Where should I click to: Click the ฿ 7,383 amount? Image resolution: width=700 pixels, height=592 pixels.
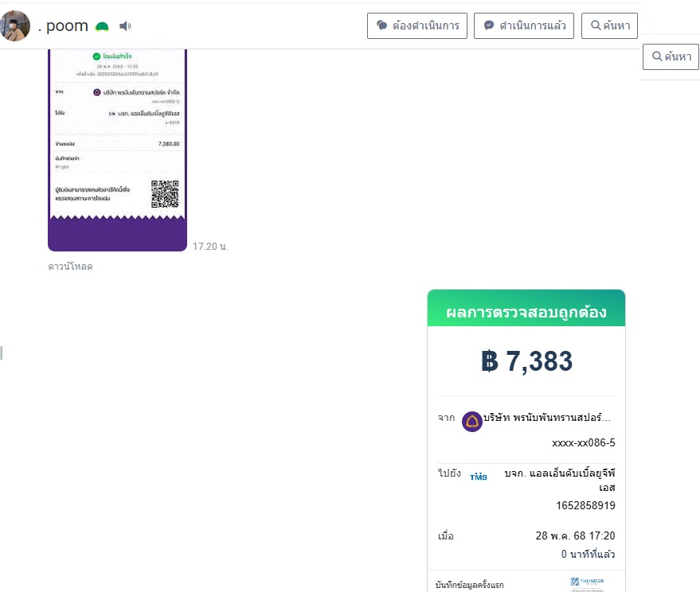[x=526, y=361]
